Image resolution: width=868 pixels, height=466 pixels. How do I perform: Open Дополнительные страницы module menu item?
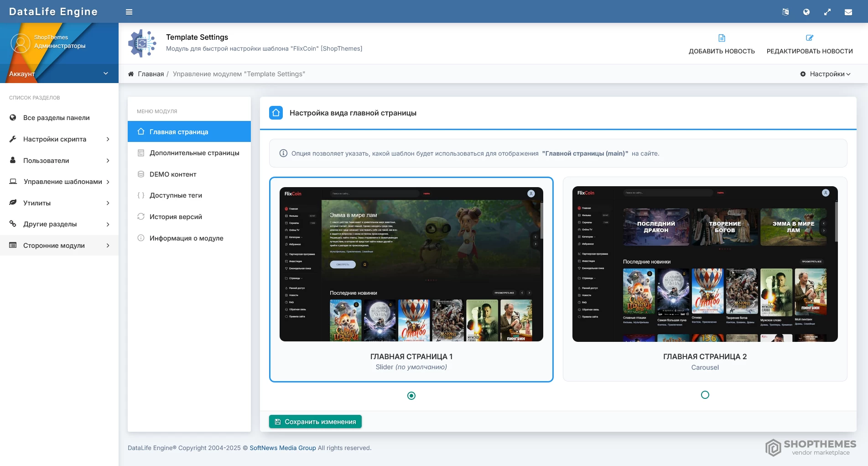pyautogui.click(x=194, y=153)
